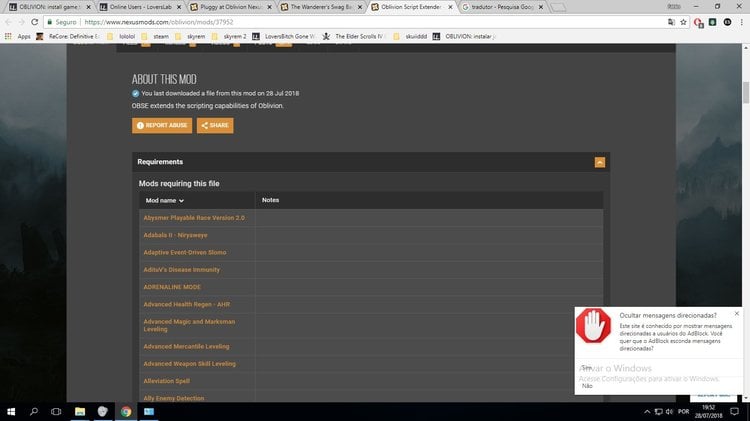Open the skuiddd bookmarks folder
The width and height of the screenshot is (750, 421).
410,36
